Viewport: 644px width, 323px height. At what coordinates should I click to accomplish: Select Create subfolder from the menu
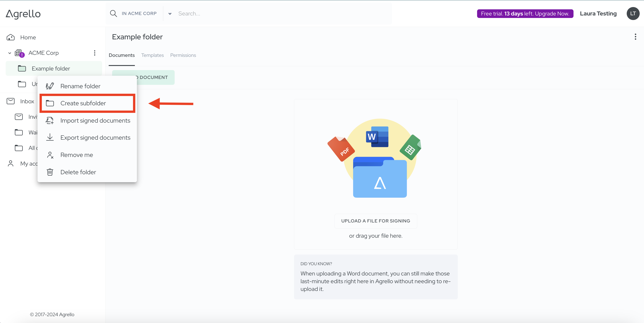point(83,103)
